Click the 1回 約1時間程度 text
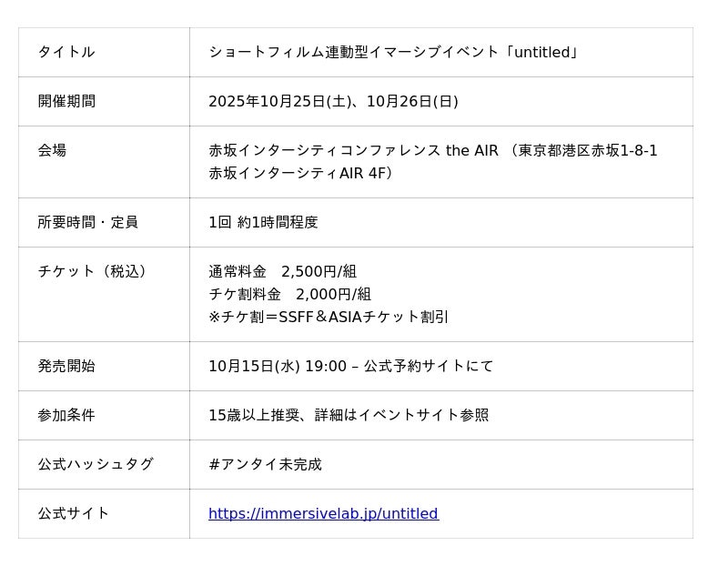This screenshot has width=728, height=566. pos(263,222)
